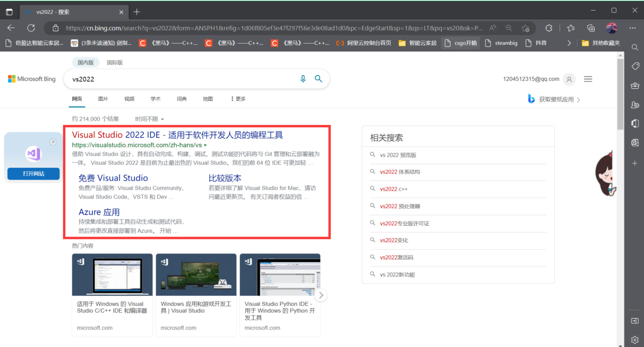Switch to 国内版 search mode

tap(86, 62)
